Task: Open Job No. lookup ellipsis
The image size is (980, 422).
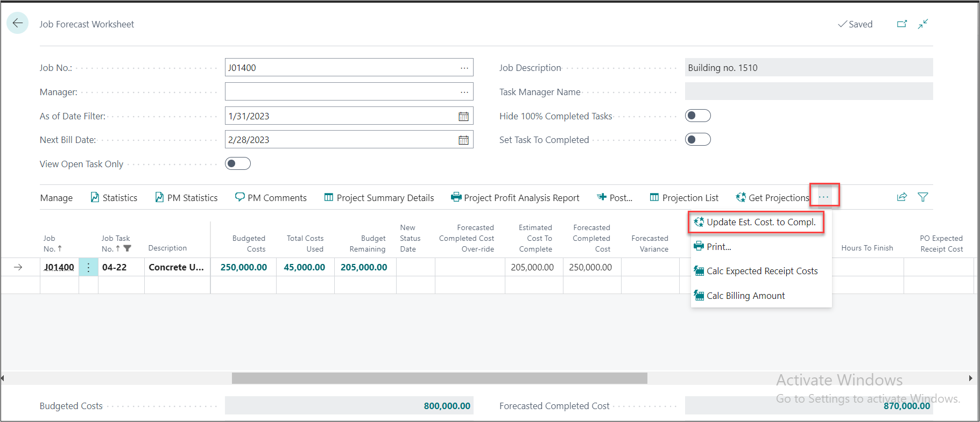Action: point(464,68)
